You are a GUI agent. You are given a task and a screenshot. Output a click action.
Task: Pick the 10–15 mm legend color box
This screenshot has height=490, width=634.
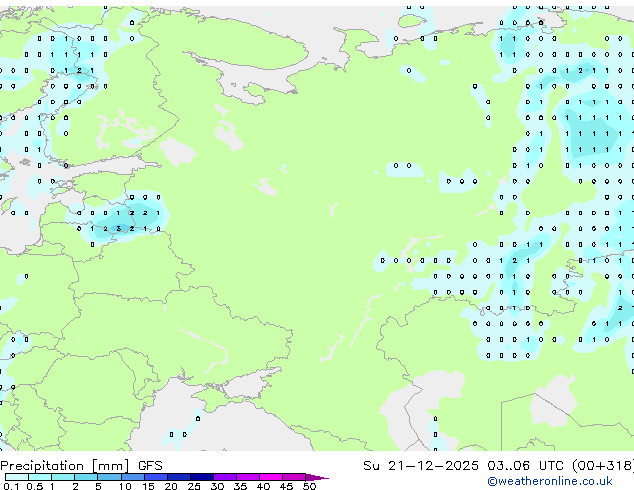tap(133, 477)
